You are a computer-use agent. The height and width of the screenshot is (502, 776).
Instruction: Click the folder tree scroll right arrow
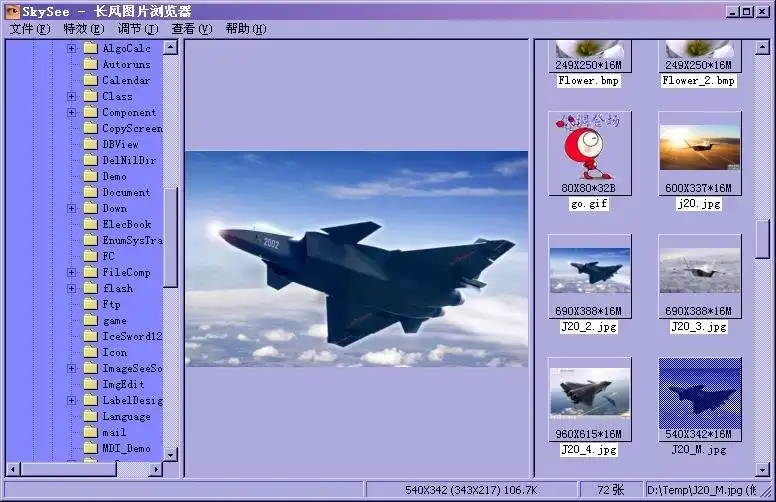pyautogui.click(x=155, y=469)
